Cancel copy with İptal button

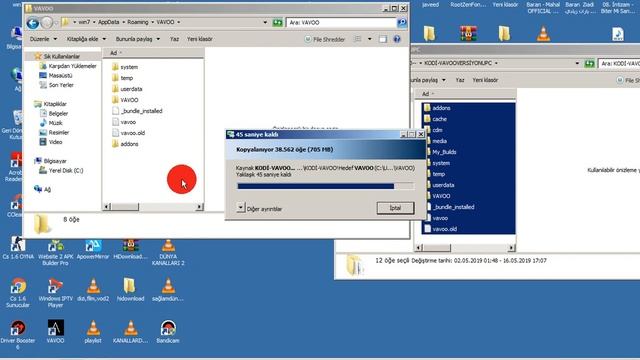click(x=395, y=208)
